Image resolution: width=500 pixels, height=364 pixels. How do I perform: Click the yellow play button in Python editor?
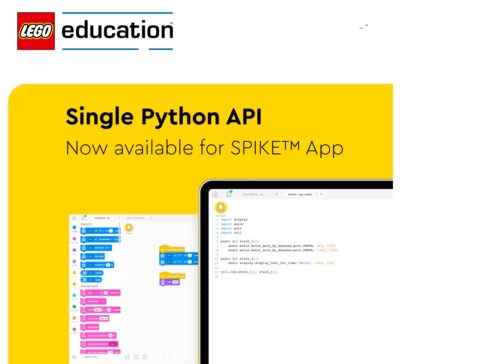220,207
